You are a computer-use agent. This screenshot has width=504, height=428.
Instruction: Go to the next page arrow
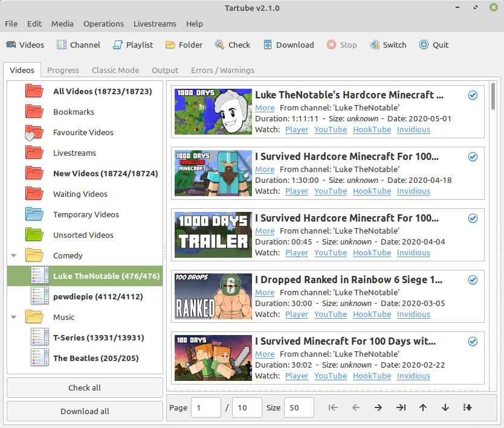point(378,407)
